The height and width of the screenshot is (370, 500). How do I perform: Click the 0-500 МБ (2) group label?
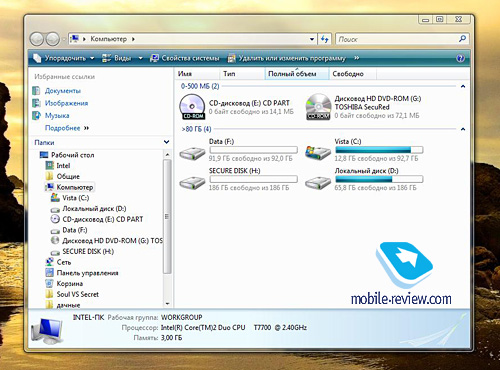(200, 86)
